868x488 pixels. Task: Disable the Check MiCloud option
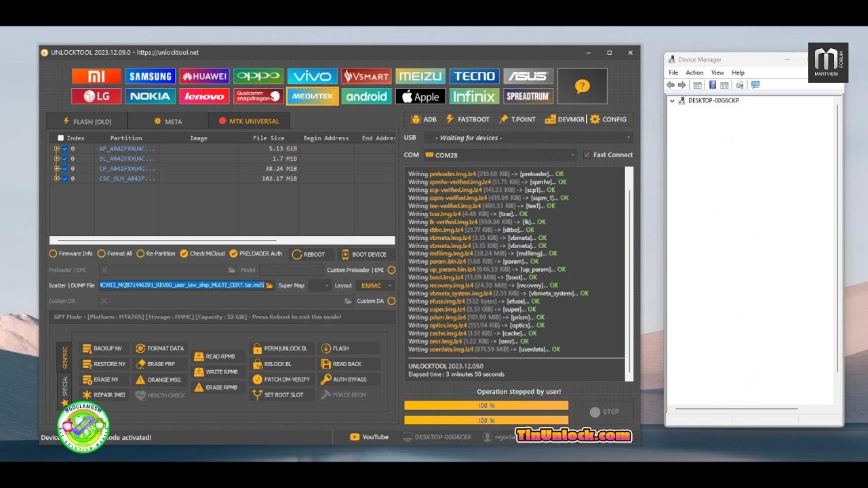pos(202,253)
